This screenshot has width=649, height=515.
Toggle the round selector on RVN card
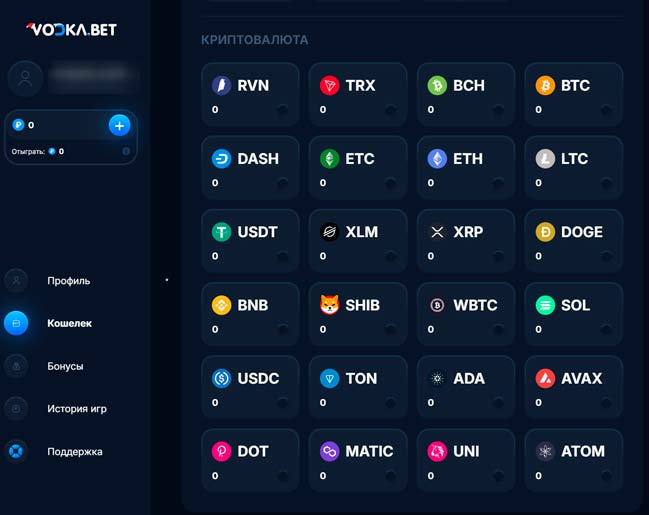pyautogui.click(x=283, y=110)
